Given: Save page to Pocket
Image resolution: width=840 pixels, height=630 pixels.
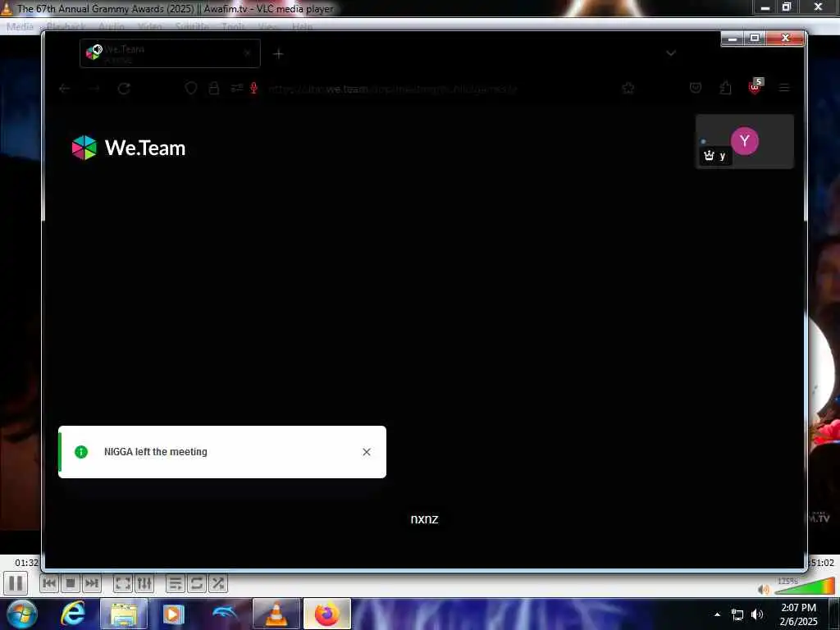Looking at the screenshot, I should 696,88.
